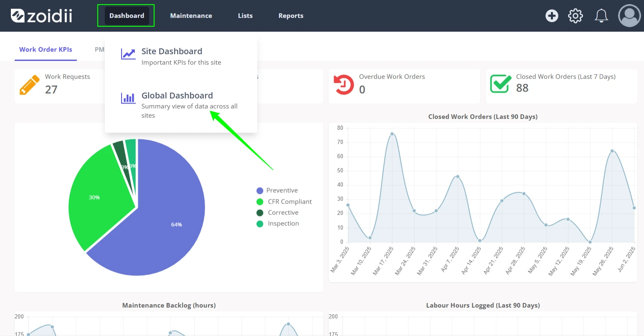644x336 pixels.
Task: Expand the Dashboard menu
Action: click(127, 16)
